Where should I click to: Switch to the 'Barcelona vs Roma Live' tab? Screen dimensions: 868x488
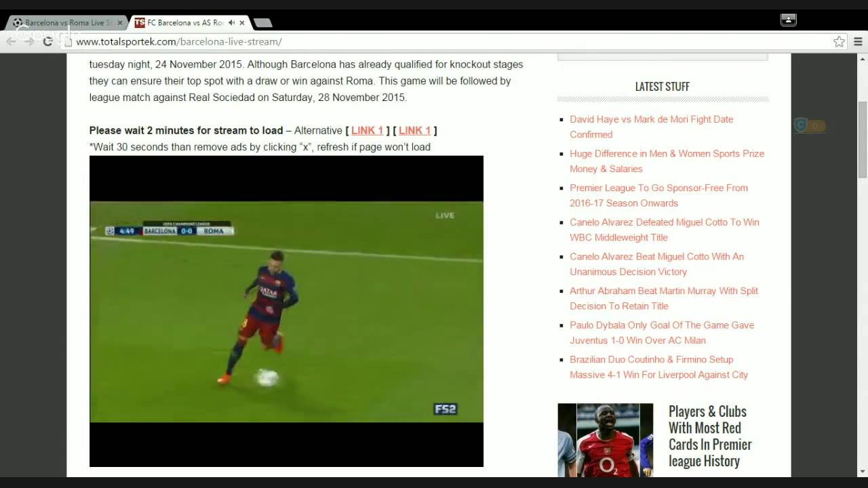click(x=66, y=22)
